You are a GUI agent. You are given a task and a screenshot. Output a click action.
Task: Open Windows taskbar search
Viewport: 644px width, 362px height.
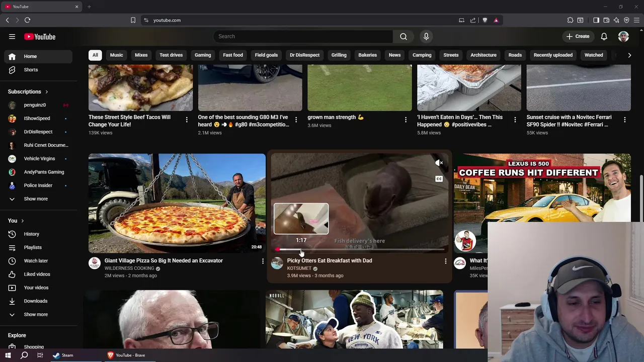coord(24,355)
